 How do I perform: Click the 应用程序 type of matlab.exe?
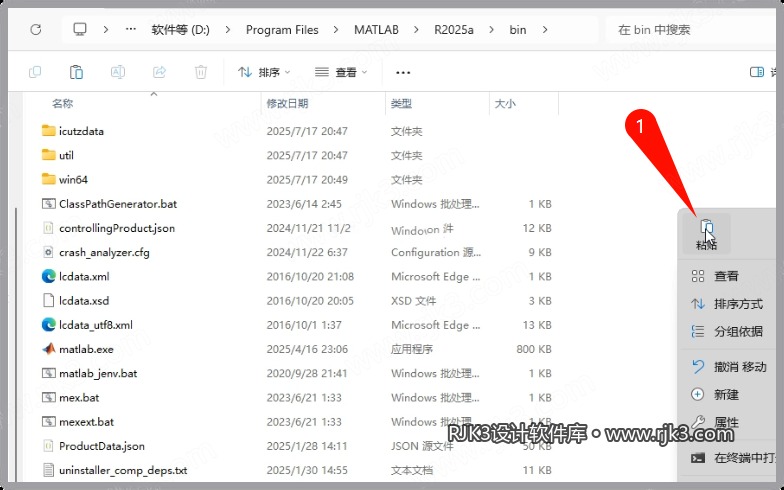(412, 349)
